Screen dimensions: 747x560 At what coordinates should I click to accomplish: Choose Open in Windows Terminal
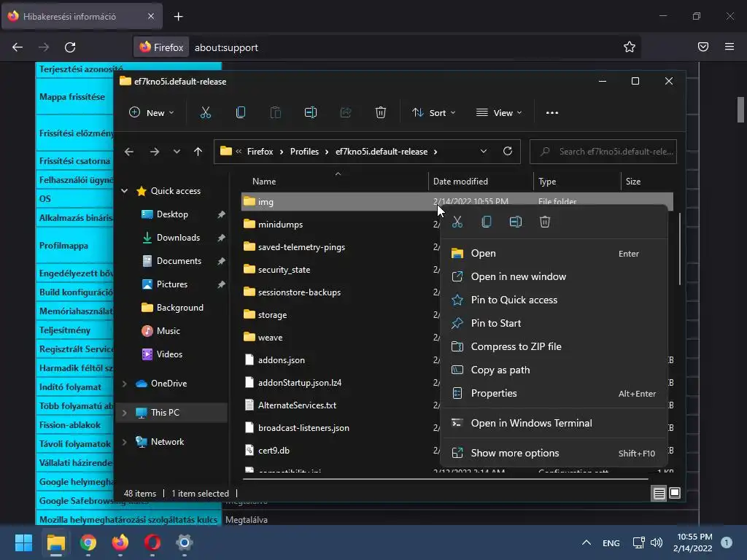pyautogui.click(x=554, y=424)
